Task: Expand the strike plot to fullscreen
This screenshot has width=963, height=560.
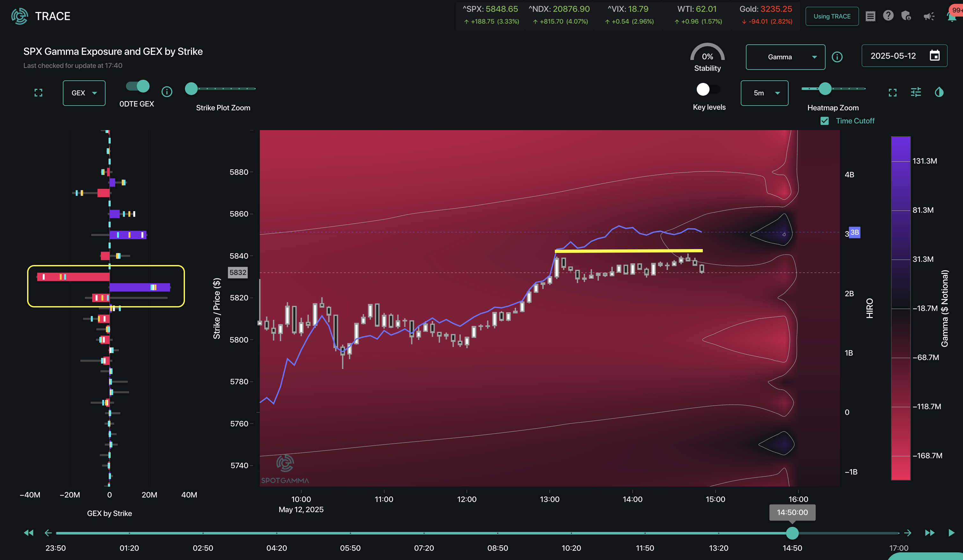Action: point(38,92)
